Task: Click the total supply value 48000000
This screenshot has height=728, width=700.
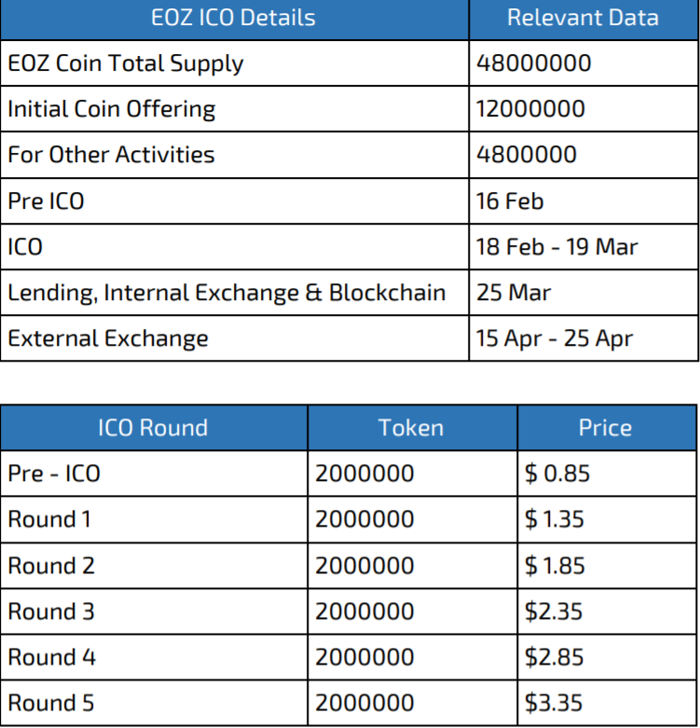Action: [533, 63]
